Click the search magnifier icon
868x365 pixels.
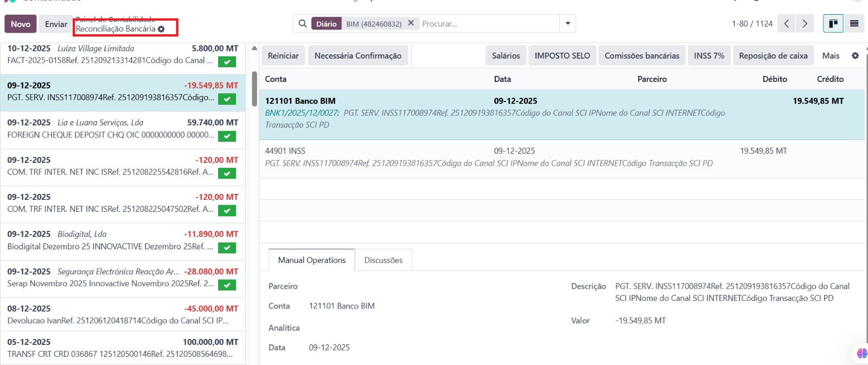pyautogui.click(x=302, y=24)
